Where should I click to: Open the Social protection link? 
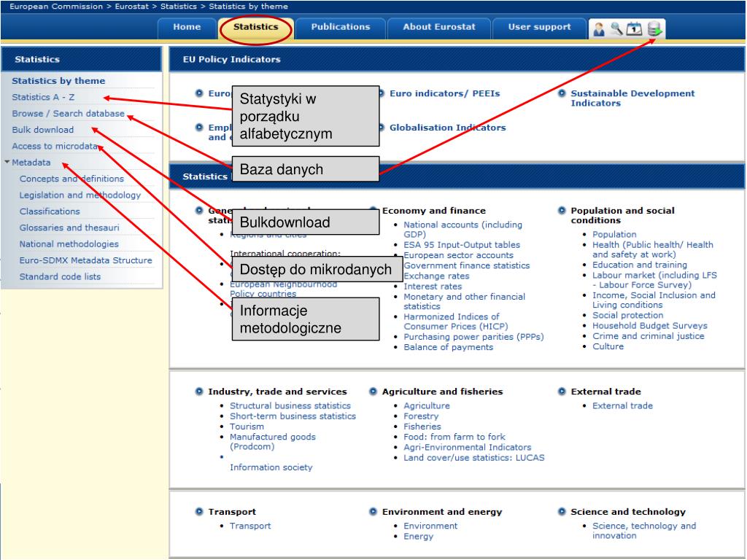[x=627, y=315]
